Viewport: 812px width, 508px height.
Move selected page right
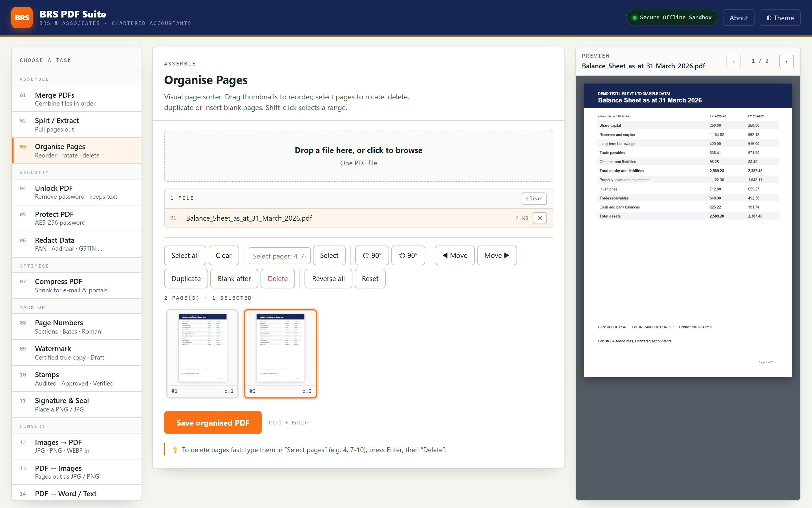[x=497, y=255]
